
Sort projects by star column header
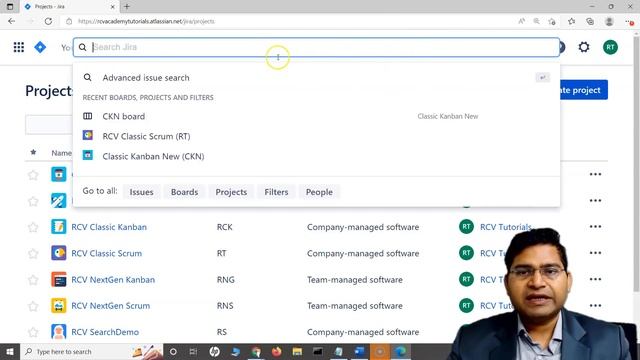pyautogui.click(x=33, y=152)
